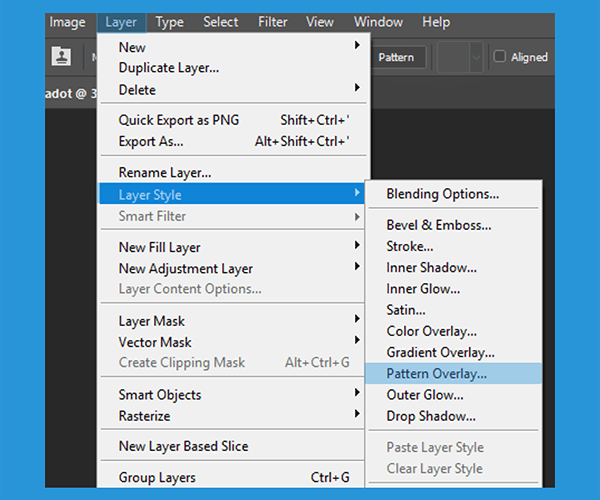Enable the Aligned checkbox

click(x=499, y=56)
